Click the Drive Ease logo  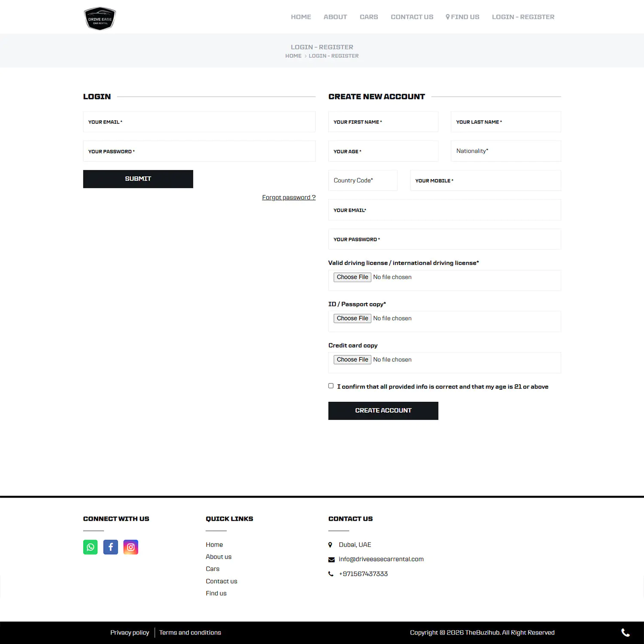100,18
